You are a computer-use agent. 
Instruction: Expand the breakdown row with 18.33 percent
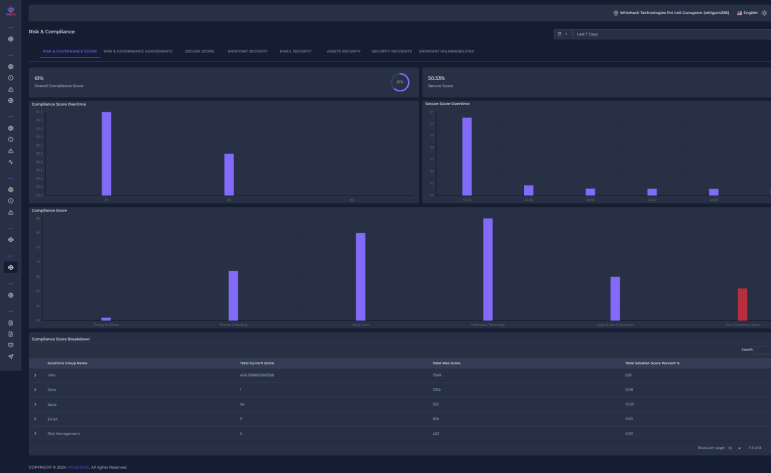tap(35, 404)
